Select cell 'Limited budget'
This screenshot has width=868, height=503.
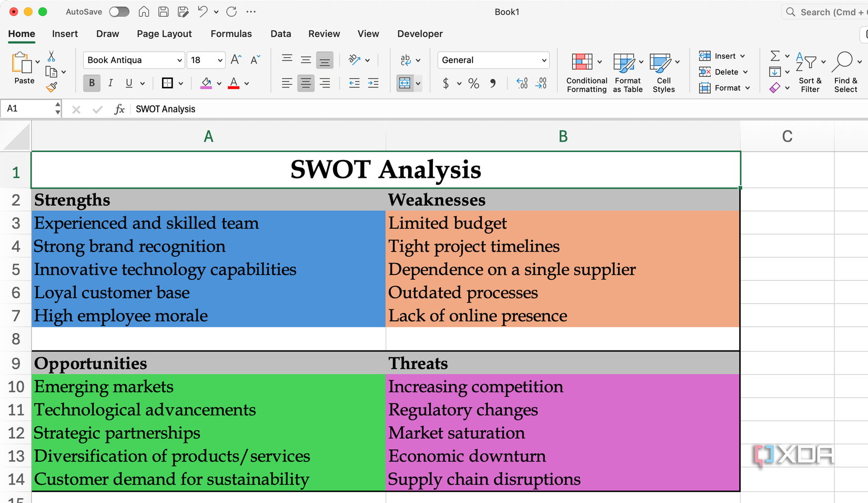click(x=563, y=223)
